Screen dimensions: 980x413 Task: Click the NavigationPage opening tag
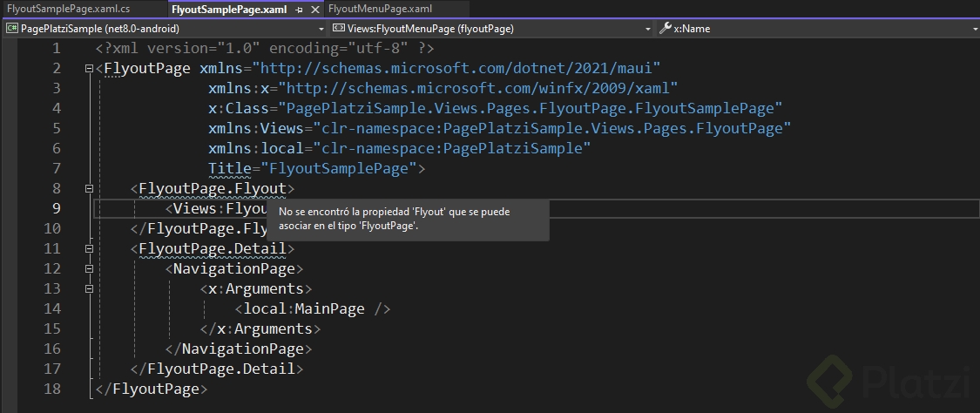click(234, 268)
